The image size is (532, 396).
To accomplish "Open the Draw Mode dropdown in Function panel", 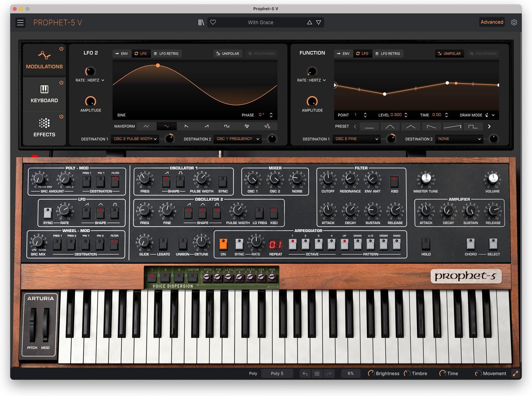I will (x=477, y=115).
